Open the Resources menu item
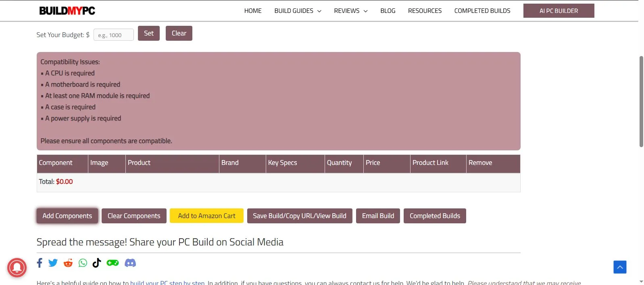This screenshot has width=644, height=285. tap(425, 11)
